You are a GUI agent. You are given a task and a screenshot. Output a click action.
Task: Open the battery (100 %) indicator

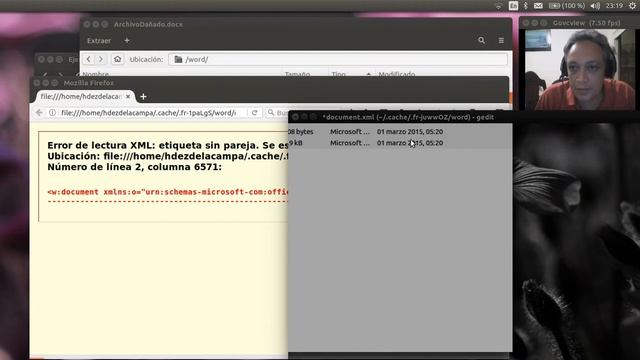(x=567, y=6)
